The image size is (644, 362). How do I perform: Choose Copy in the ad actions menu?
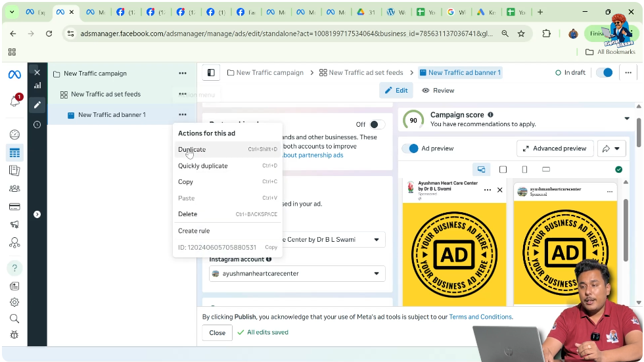227,182
